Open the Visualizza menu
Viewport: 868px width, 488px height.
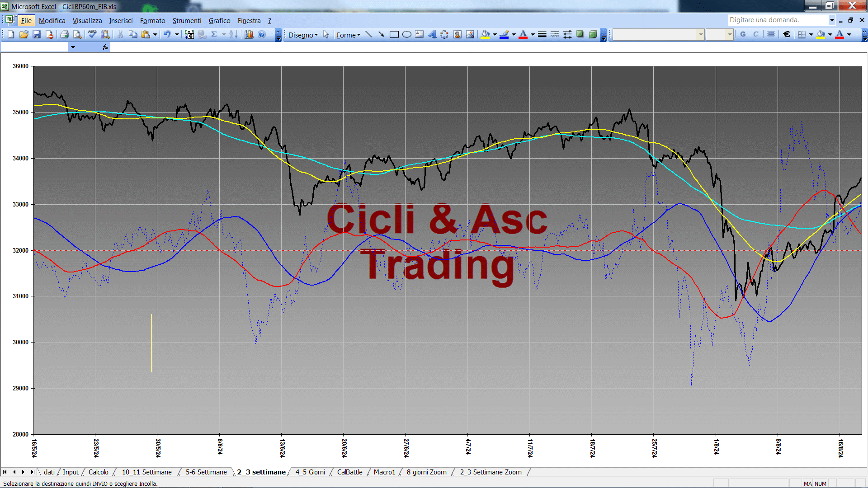(x=87, y=20)
